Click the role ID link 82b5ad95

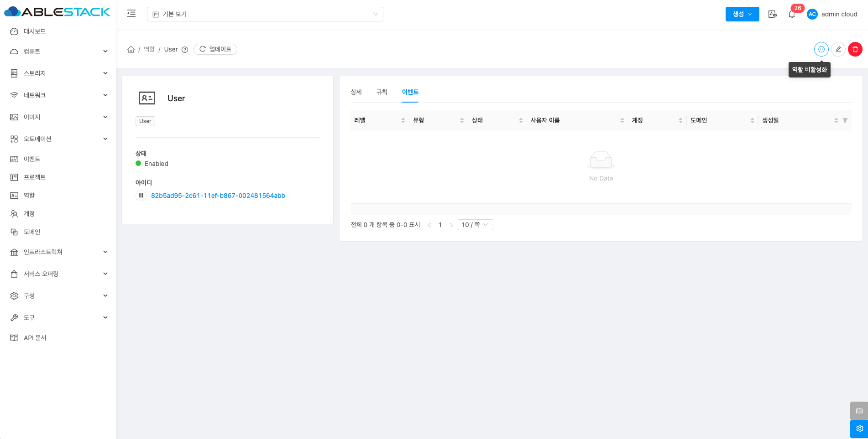coord(218,196)
